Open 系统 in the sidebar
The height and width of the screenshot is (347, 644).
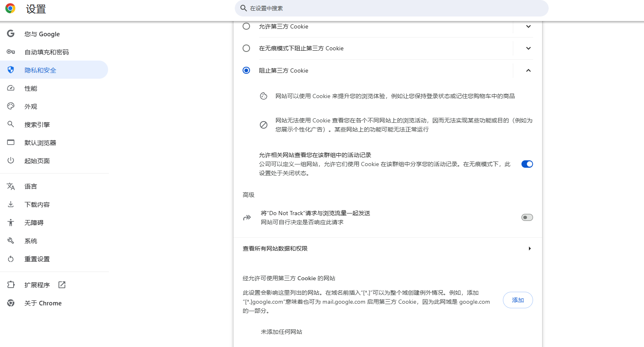(54, 241)
